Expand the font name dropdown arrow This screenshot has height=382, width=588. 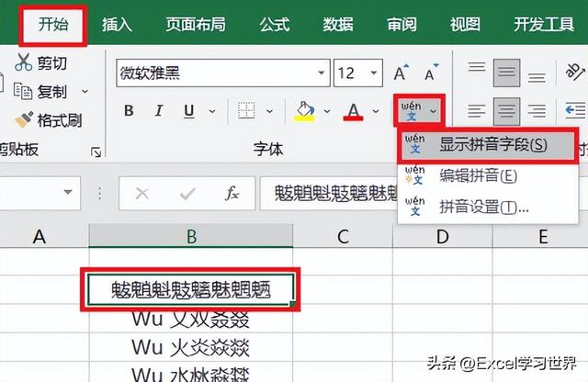pyautogui.click(x=322, y=73)
